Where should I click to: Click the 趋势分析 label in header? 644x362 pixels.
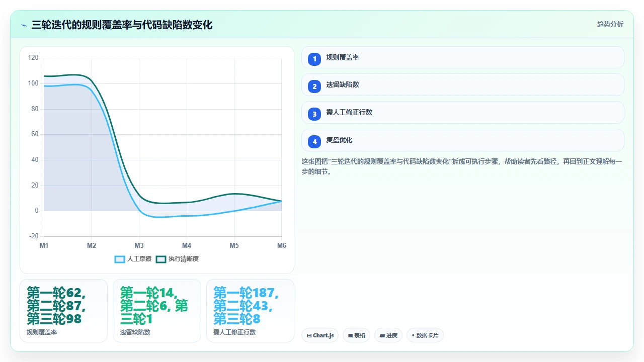(610, 25)
